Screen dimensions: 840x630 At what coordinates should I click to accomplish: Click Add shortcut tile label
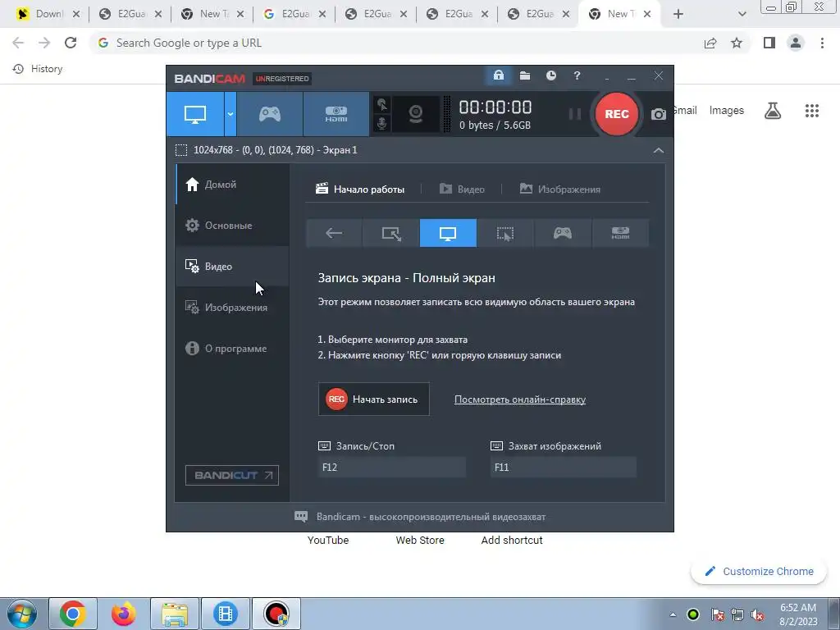click(x=512, y=540)
